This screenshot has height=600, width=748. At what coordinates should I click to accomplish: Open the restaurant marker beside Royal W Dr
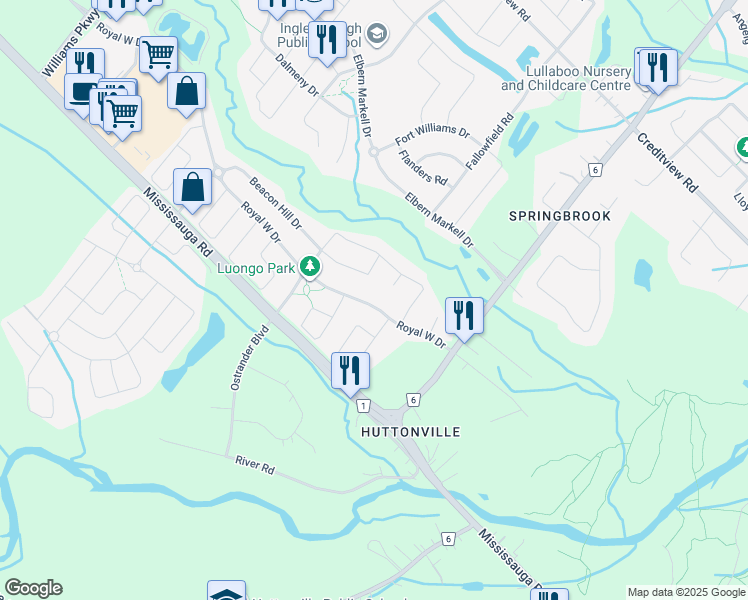[464, 319]
